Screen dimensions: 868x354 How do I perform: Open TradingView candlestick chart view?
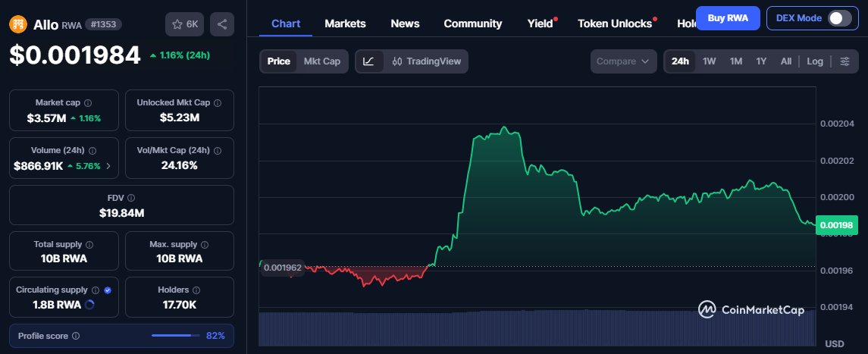click(x=427, y=61)
